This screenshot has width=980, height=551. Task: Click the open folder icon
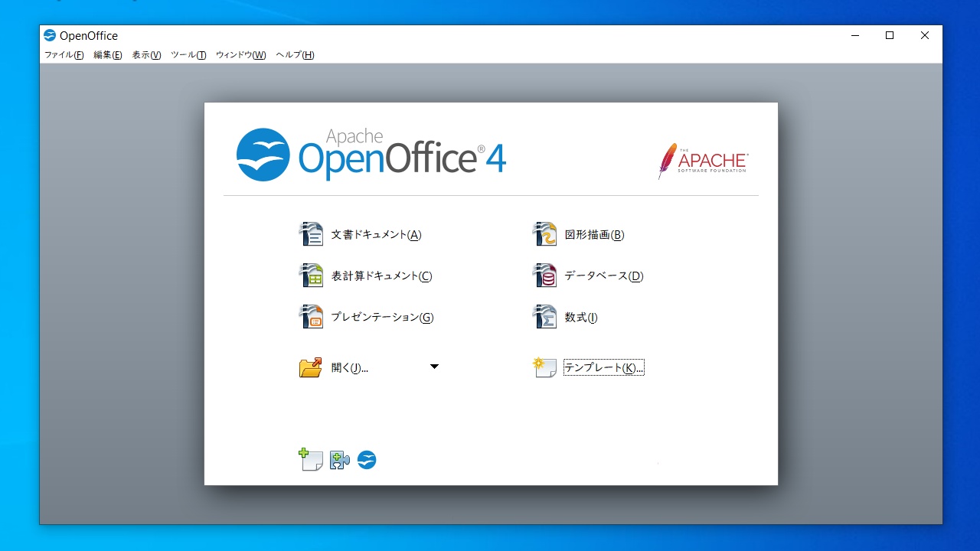[x=311, y=367]
